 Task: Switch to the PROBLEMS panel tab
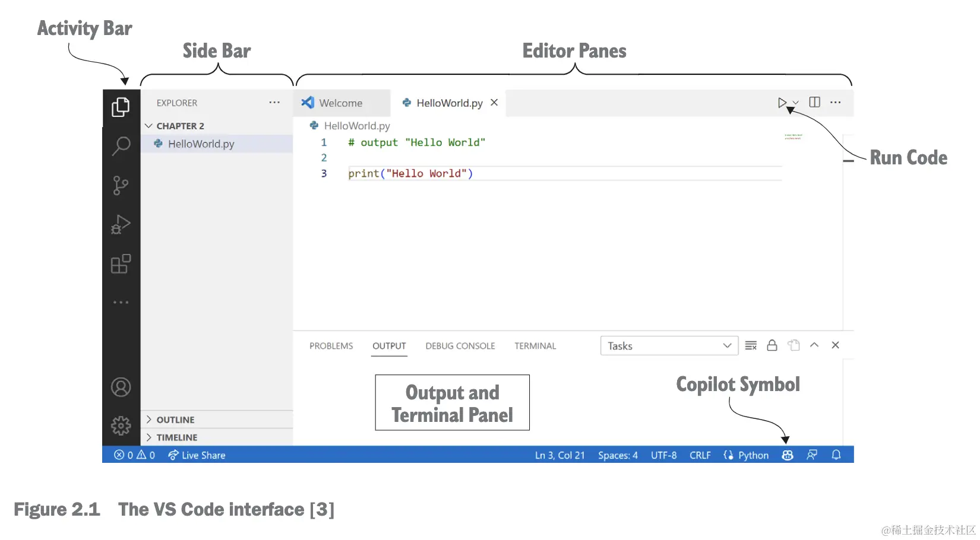click(331, 346)
